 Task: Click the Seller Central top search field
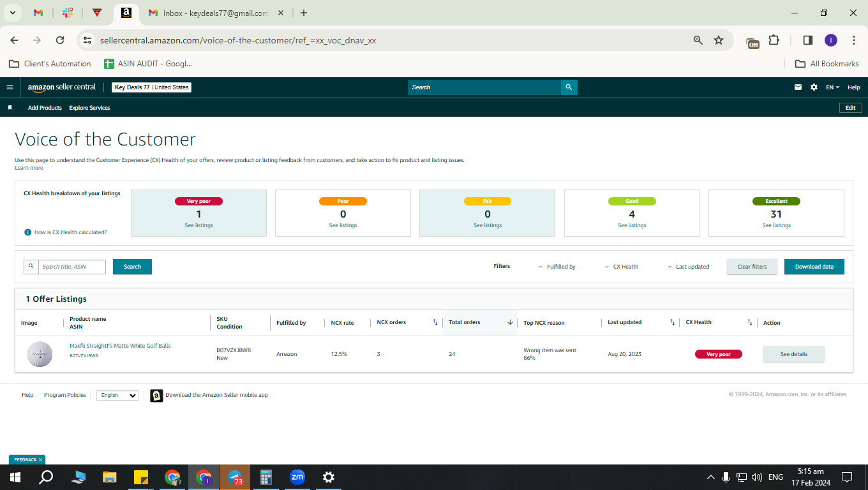click(x=484, y=87)
